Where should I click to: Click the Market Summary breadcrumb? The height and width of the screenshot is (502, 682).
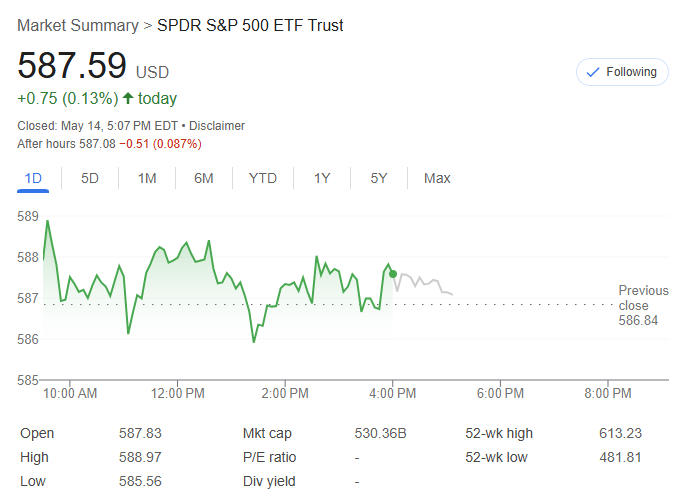coord(77,25)
